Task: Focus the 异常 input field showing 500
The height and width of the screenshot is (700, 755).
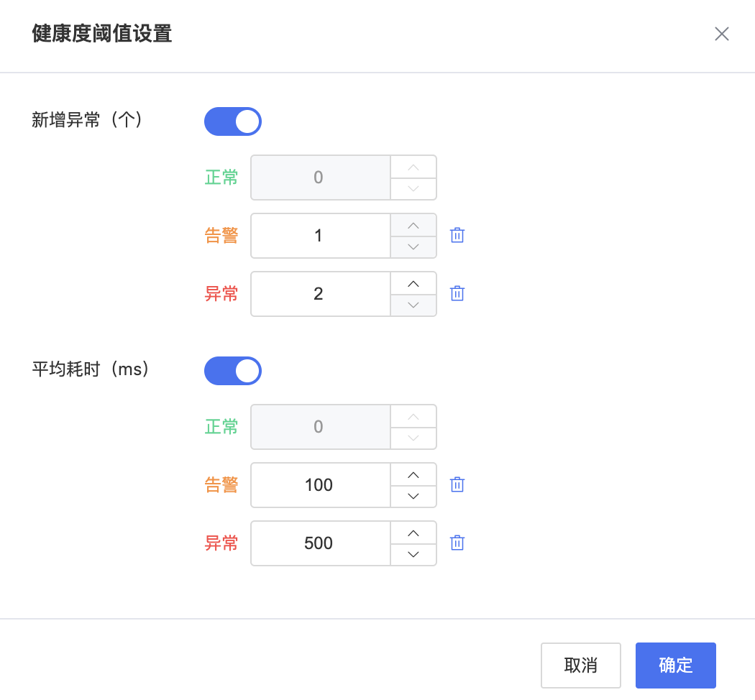Action: tap(320, 543)
